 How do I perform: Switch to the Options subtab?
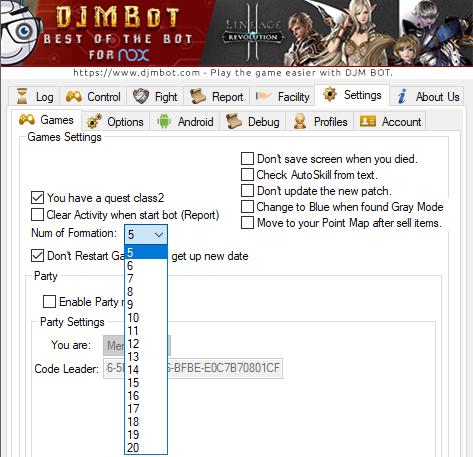point(115,121)
